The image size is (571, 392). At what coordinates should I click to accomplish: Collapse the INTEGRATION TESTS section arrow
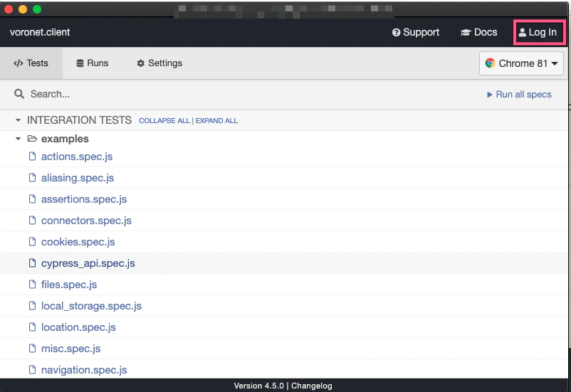[18, 120]
